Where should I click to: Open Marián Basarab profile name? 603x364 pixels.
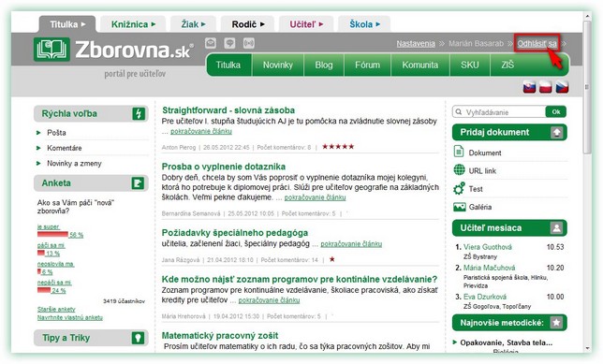coord(476,43)
